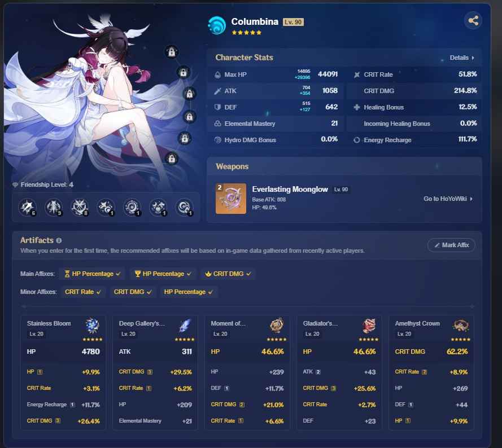Image resolution: width=502 pixels, height=448 pixels.
Task: Click the Character Stats section header
Action: coord(245,58)
